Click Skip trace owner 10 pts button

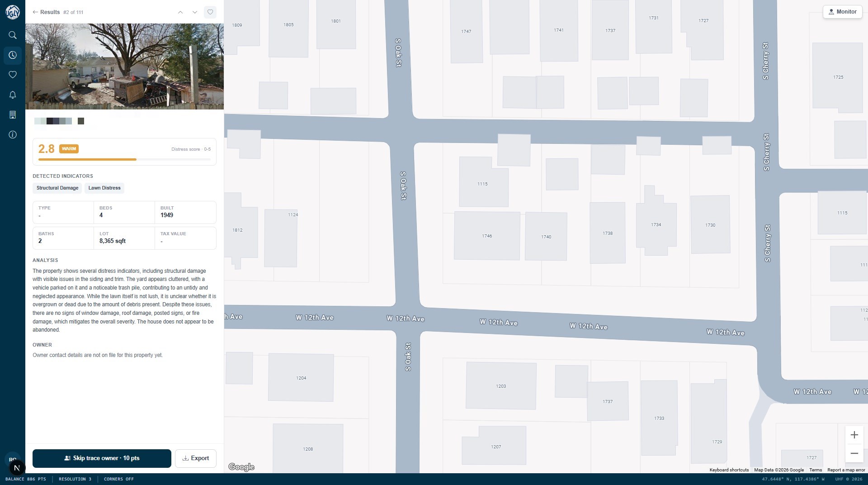102,458
